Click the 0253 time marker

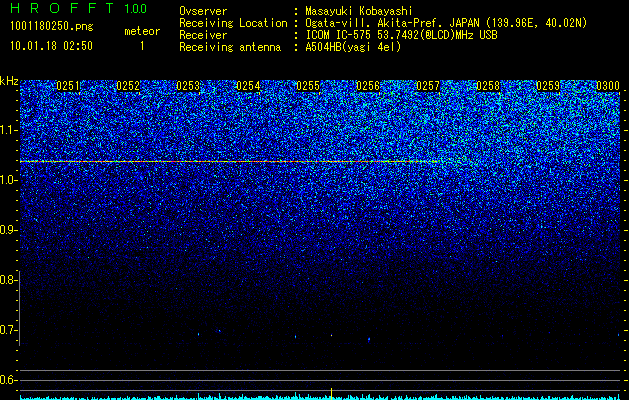188,86
